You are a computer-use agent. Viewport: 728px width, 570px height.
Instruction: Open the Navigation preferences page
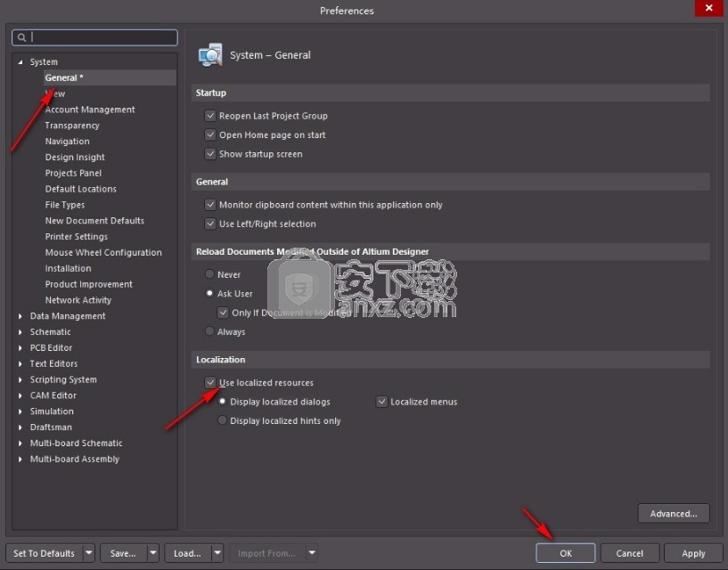coord(68,141)
